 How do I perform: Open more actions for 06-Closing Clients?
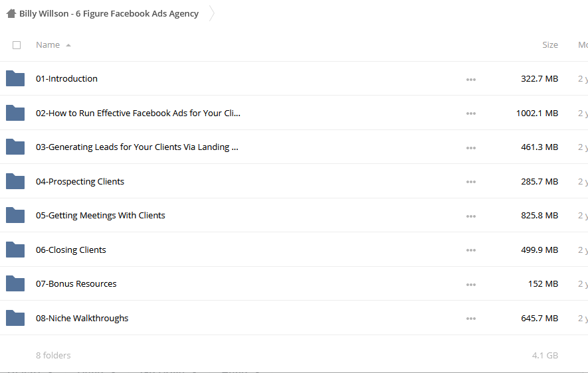471,250
